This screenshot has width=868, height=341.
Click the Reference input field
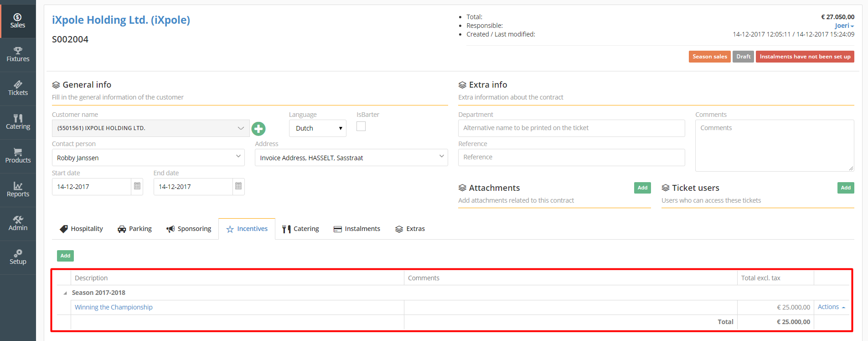(571, 157)
